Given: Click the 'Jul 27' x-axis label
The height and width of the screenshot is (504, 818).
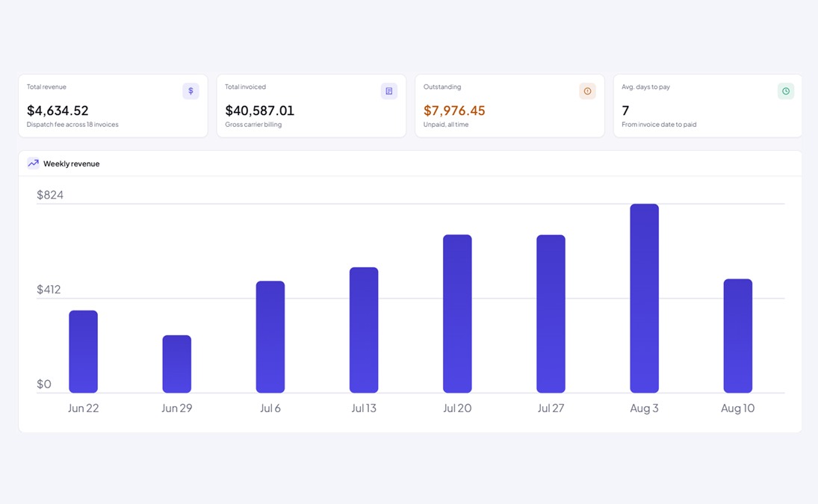Looking at the screenshot, I should (551, 408).
